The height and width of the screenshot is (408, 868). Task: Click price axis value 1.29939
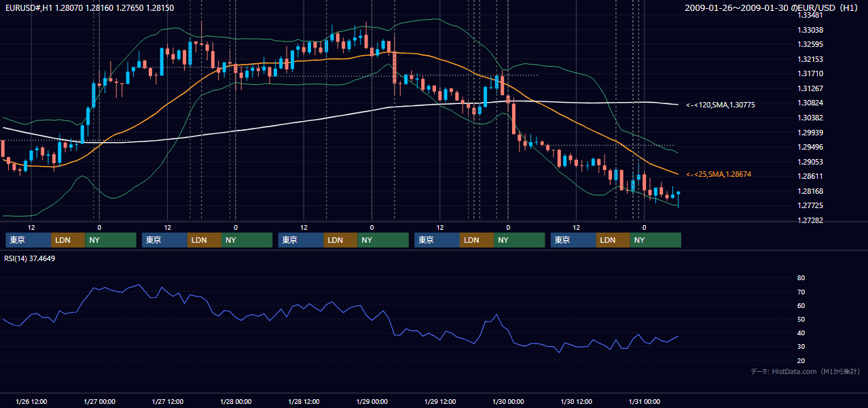(810, 133)
